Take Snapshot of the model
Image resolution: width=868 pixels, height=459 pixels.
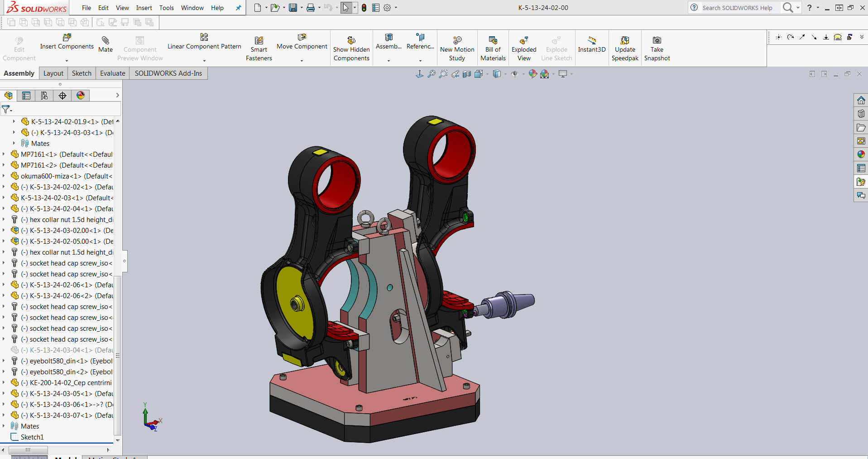[657, 49]
